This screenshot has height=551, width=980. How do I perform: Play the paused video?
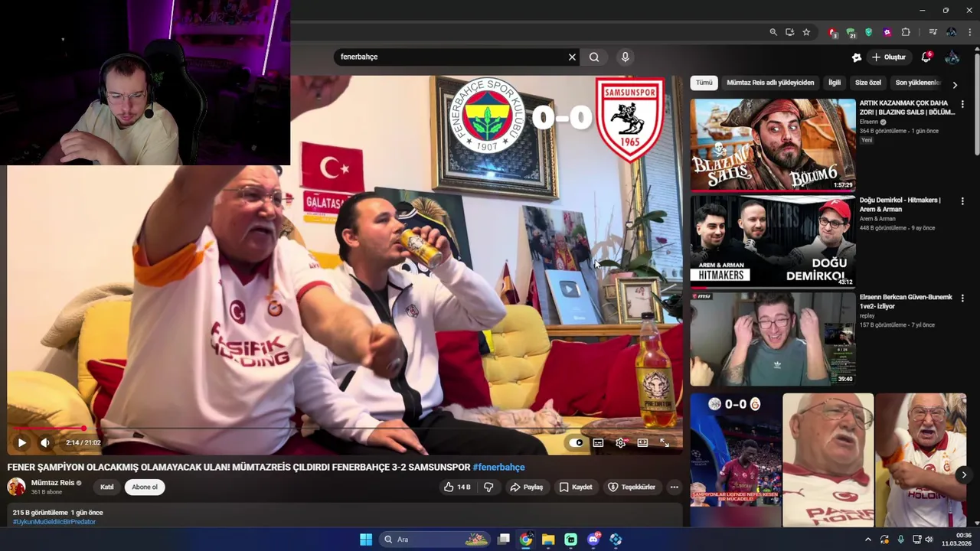21,442
